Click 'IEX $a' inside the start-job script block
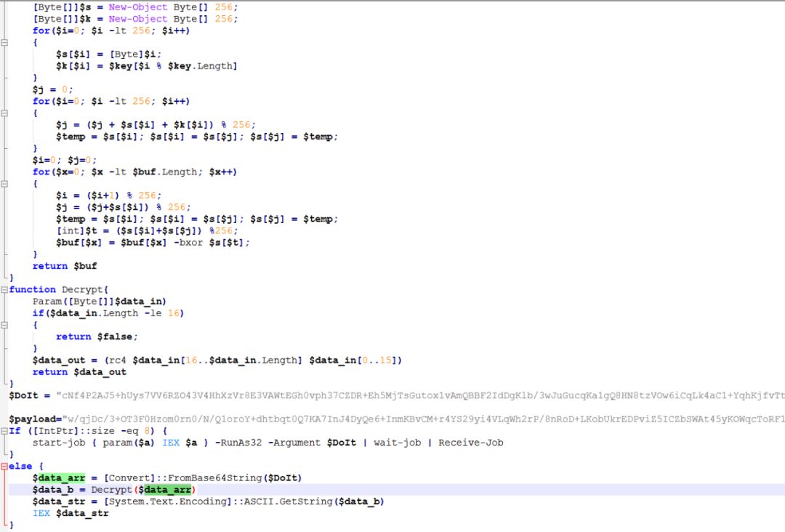 [180, 443]
